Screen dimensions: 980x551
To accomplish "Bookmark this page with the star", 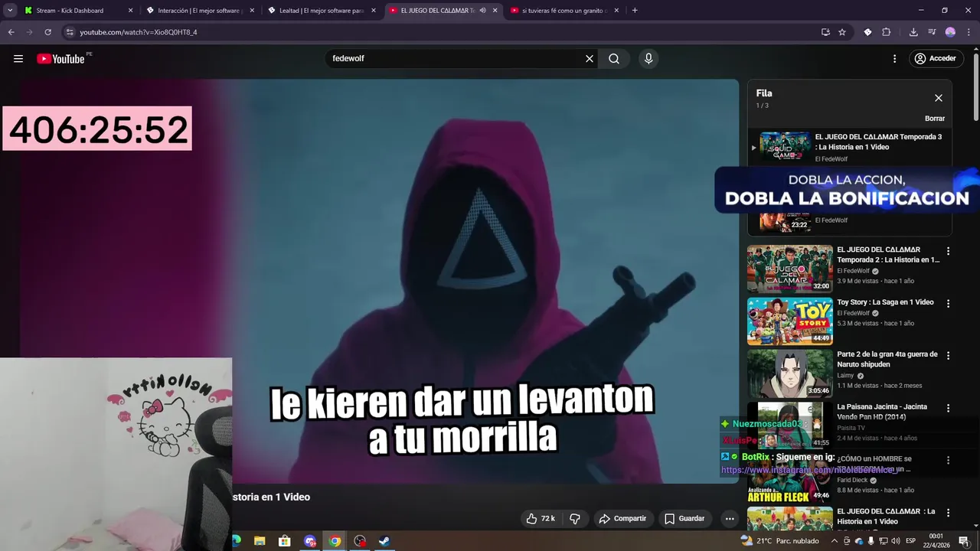I will click(842, 32).
